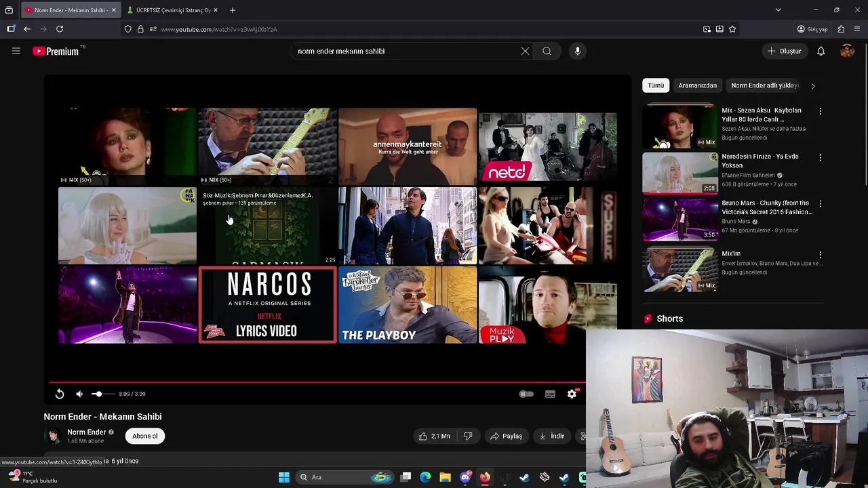Open Bruno Mars - Chunky sidebar thumbnail
The image size is (868, 488).
[x=680, y=219]
